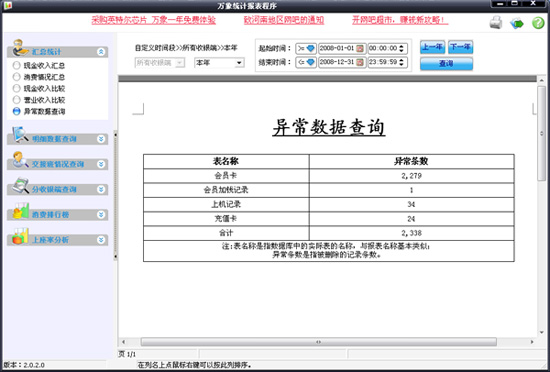This screenshot has height=372, width=550.
Task: Select 现金收入比较 radio option
Action: tap(16, 88)
